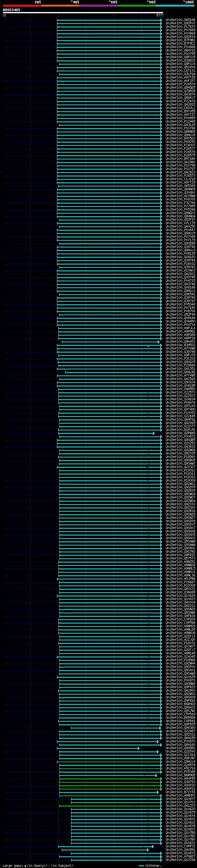The width and height of the screenshot is (197, 868).
Task: Select the UniRef100_P08705 label
Action: coord(180,200)
